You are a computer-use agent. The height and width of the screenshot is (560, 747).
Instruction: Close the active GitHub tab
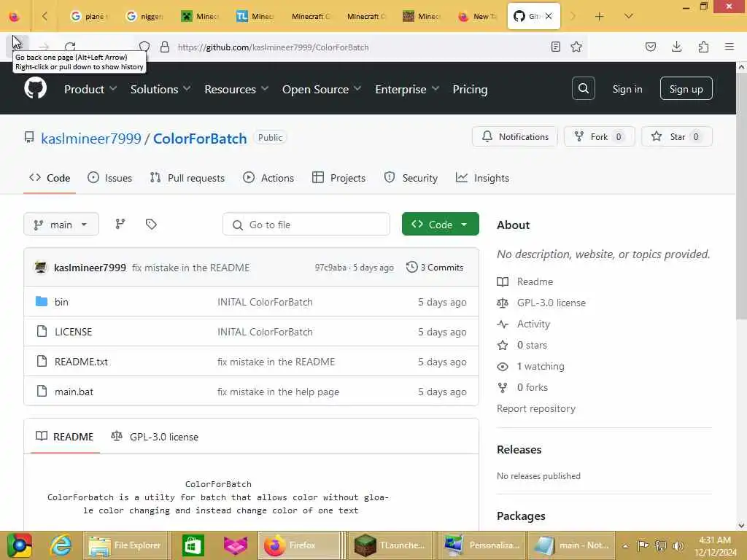click(x=549, y=16)
